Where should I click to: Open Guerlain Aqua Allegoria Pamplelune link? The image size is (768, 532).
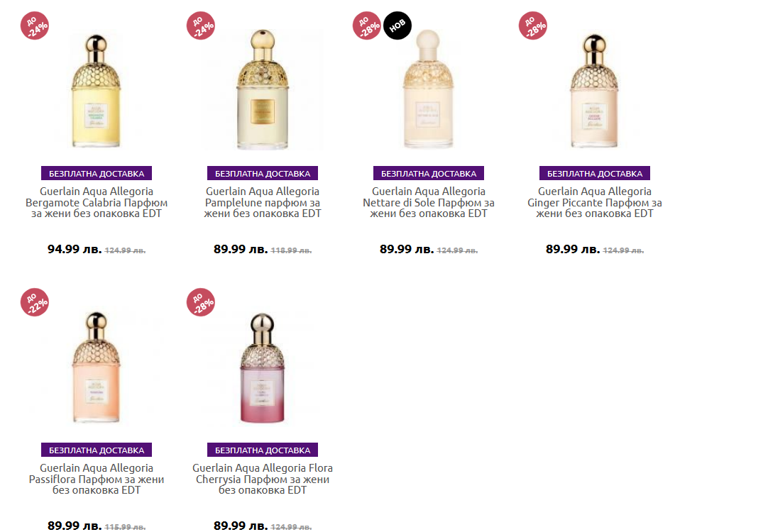[263, 202]
